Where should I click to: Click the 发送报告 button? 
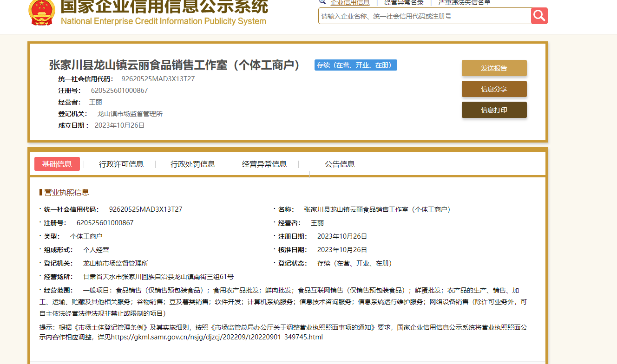[494, 68]
